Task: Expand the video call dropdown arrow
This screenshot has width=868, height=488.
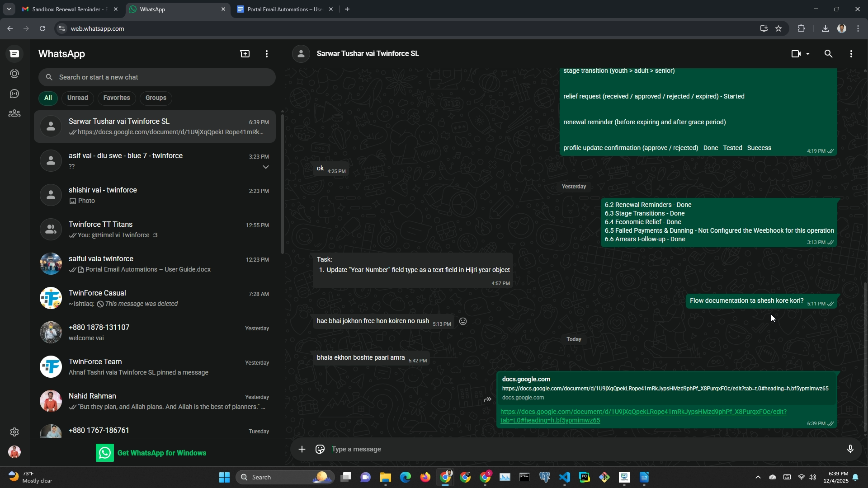Action: [x=808, y=54]
